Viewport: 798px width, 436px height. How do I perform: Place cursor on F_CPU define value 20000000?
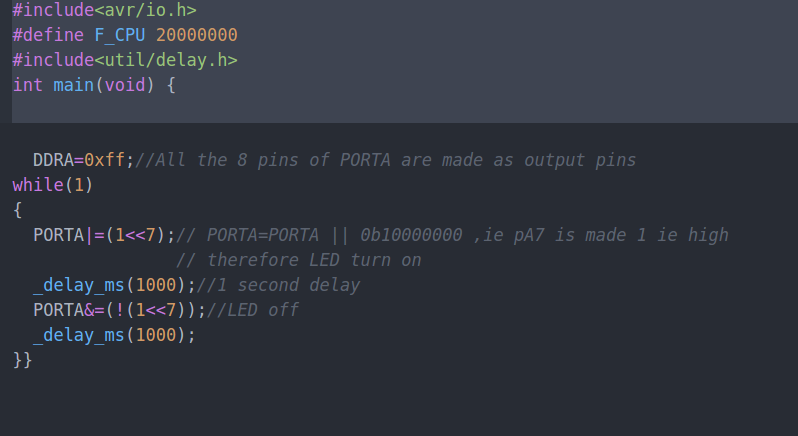pyautogui.click(x=196, y=35)
